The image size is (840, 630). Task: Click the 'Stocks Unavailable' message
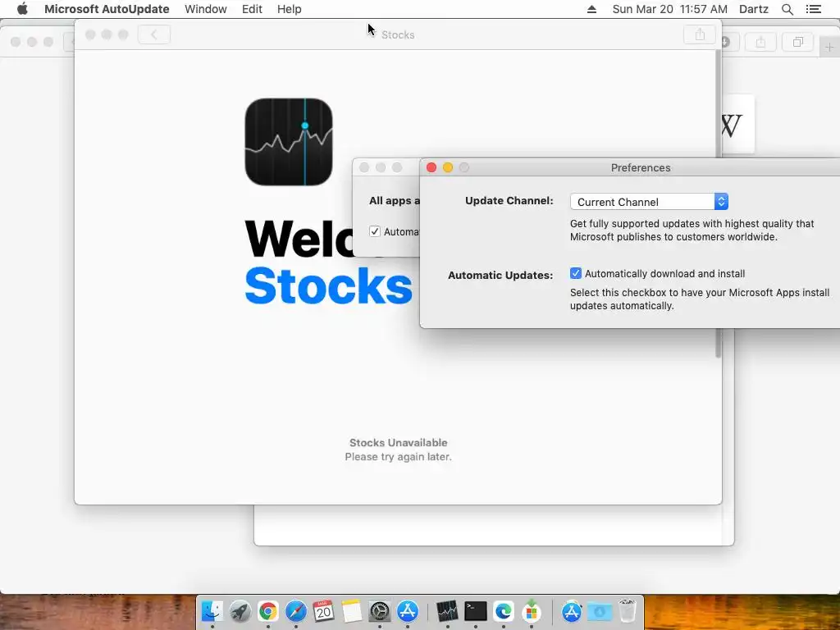[398, 442]
